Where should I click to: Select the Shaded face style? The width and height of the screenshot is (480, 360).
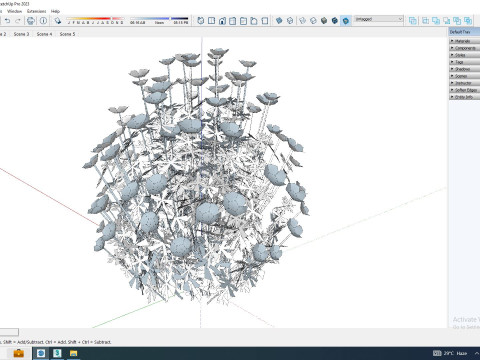[324, 21]
